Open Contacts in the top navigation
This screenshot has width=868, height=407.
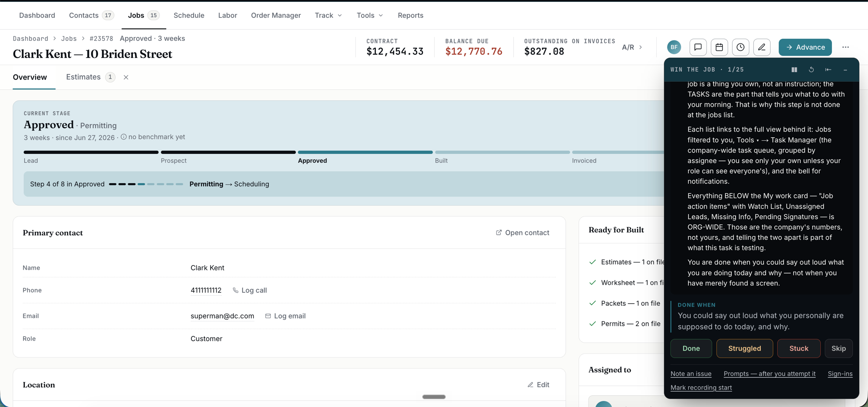tap(91, 15)
